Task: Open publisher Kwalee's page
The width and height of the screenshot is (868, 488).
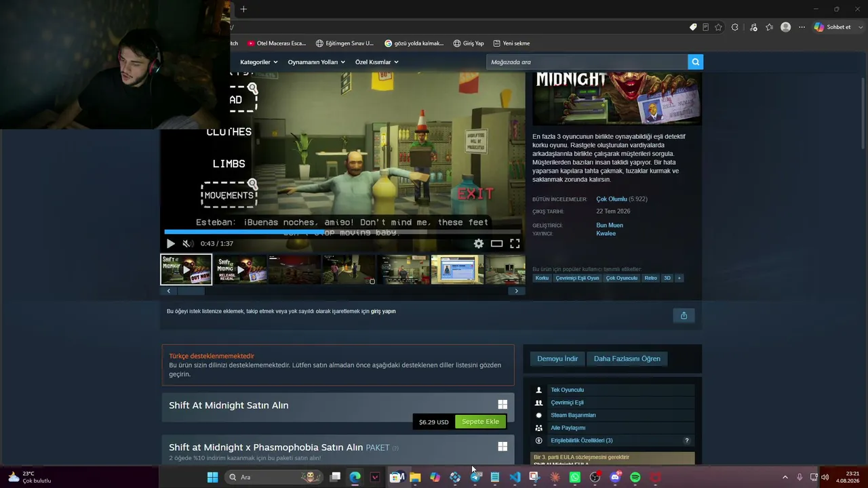Action: coord(606,234)
